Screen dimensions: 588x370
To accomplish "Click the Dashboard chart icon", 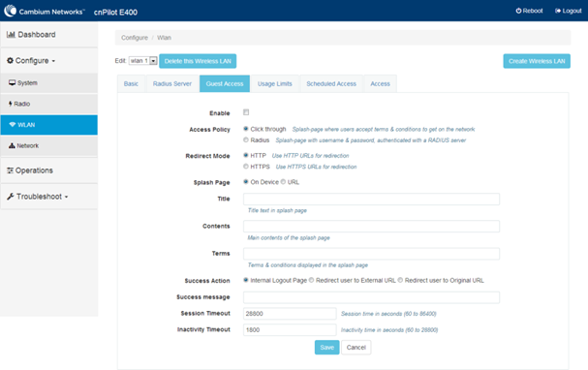I will pyautogui.click(x=11, y=35).
